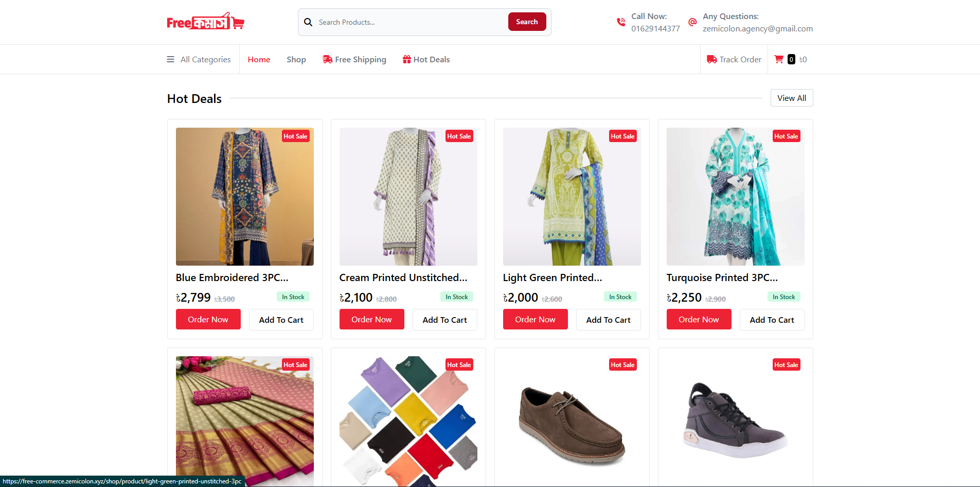Click the magnifying glass search icon

(308, 22)
